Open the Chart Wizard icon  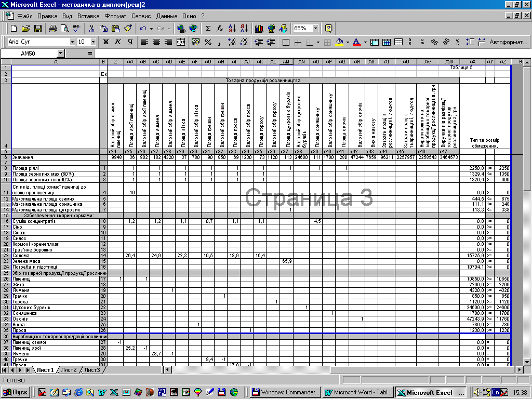[x=259, y=29]
